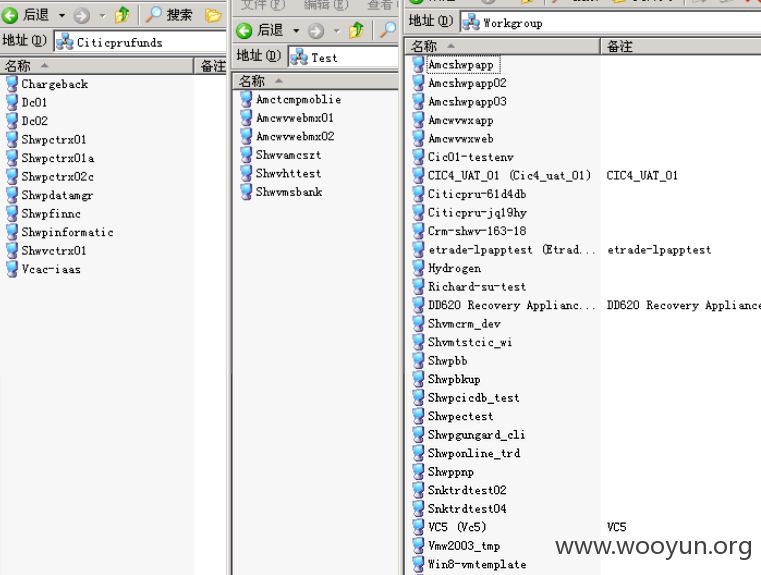Select Amcshwpapp computer icon
Screen dimensions: 761x575
pyautogui.click(x=418, y=65)
